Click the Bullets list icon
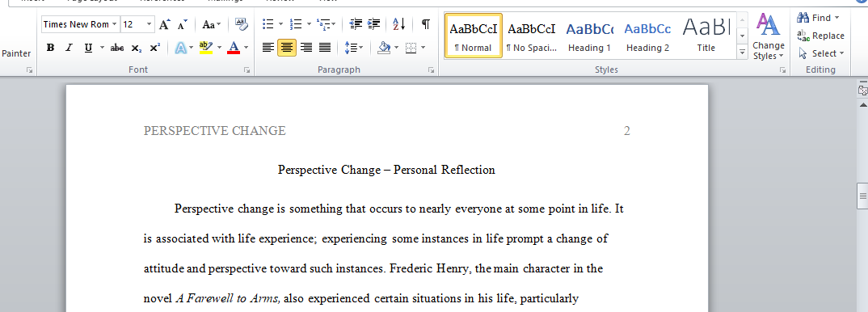Image resolution: width=868 pixels, height=312 pixels. (268, 24)
